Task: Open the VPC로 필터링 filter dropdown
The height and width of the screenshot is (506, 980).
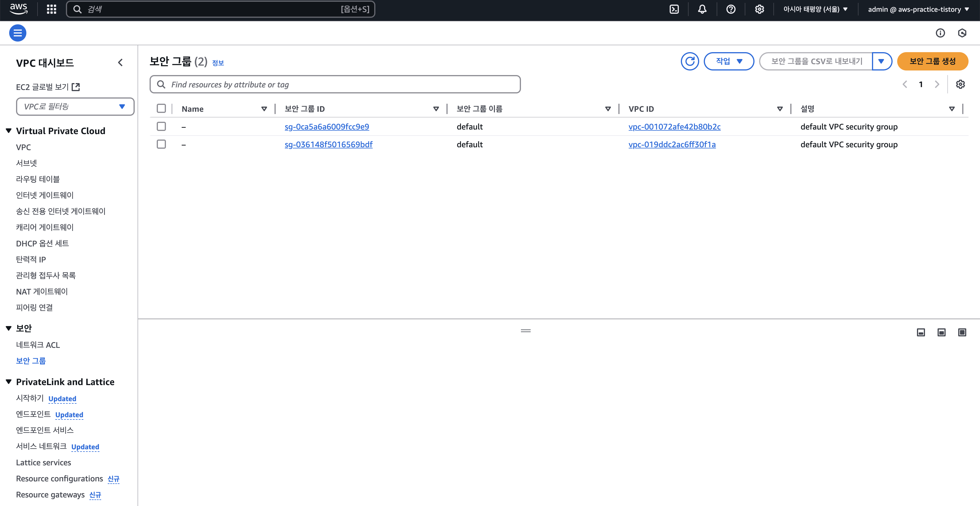Action: [x=75, y=107]
